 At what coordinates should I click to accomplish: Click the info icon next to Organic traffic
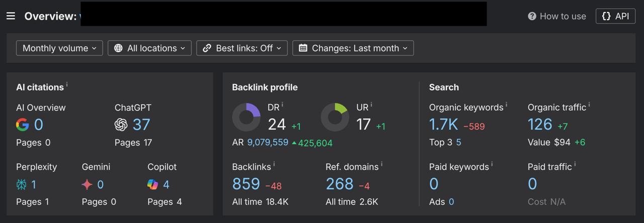(589, 105)
